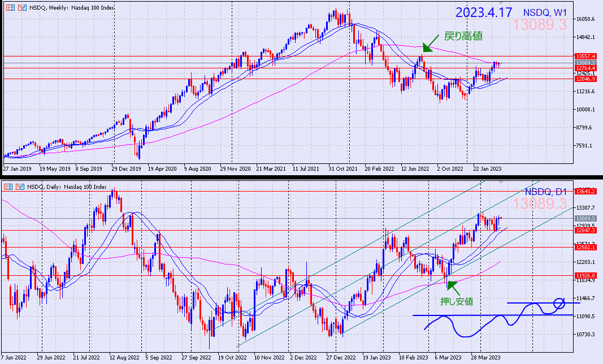Viewport: 603px width, 364px height.
Task: Open one-click trading panel on Weekly chart
Action: point(10,7)
